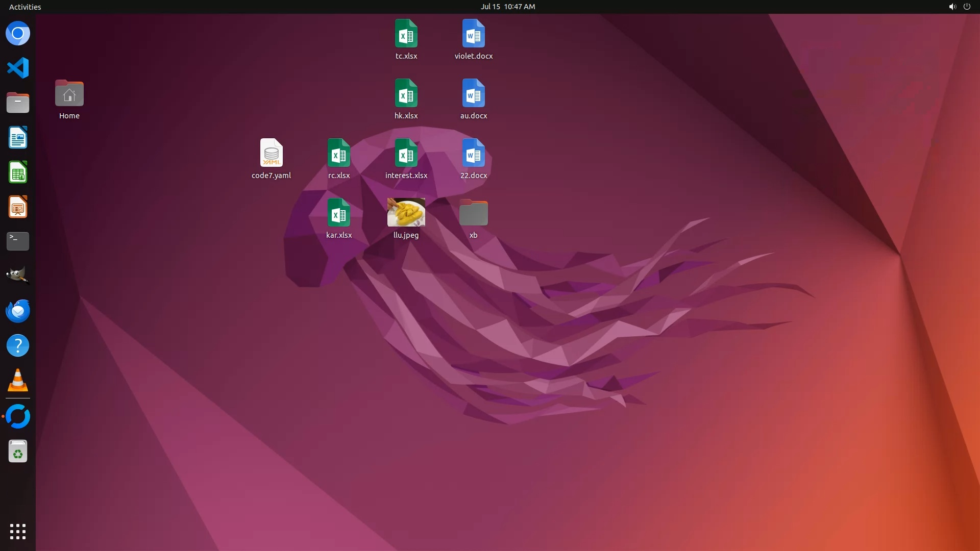This screenshot has width=980, height=551.
Task: Open the date and time calendar menu
Action: pos(507,7)
